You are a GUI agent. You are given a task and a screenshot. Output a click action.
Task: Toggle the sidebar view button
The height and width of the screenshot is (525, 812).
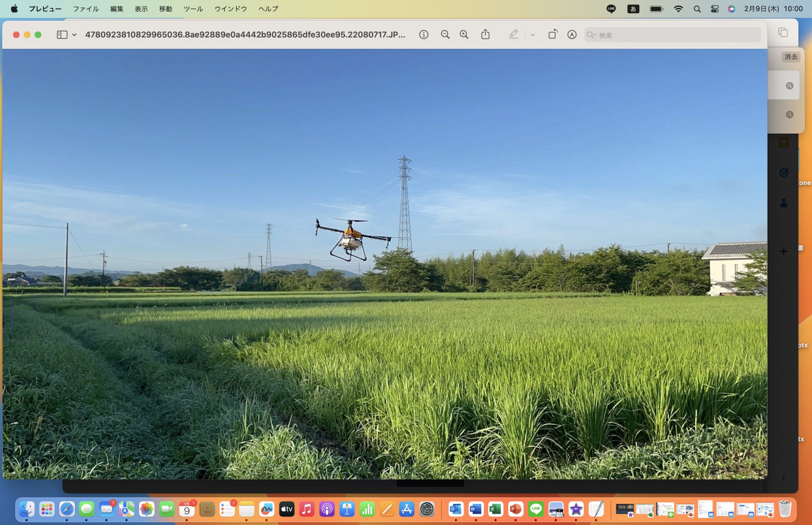pos(62,35)
